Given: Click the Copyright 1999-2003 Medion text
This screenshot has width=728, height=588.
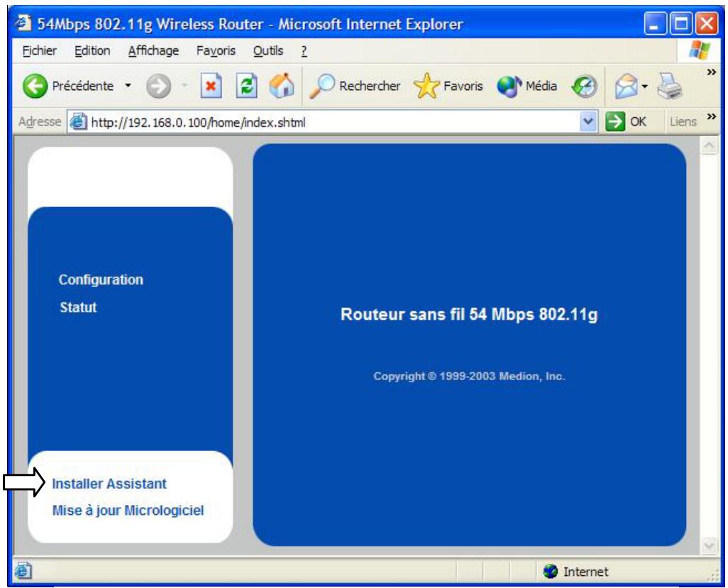Looking at the screenshot, I should (469, 377).
